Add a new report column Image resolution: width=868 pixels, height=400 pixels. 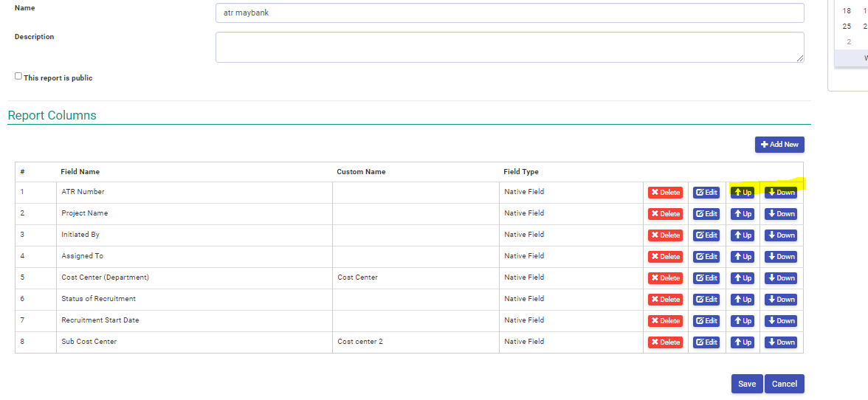click(x=779, y=145)
